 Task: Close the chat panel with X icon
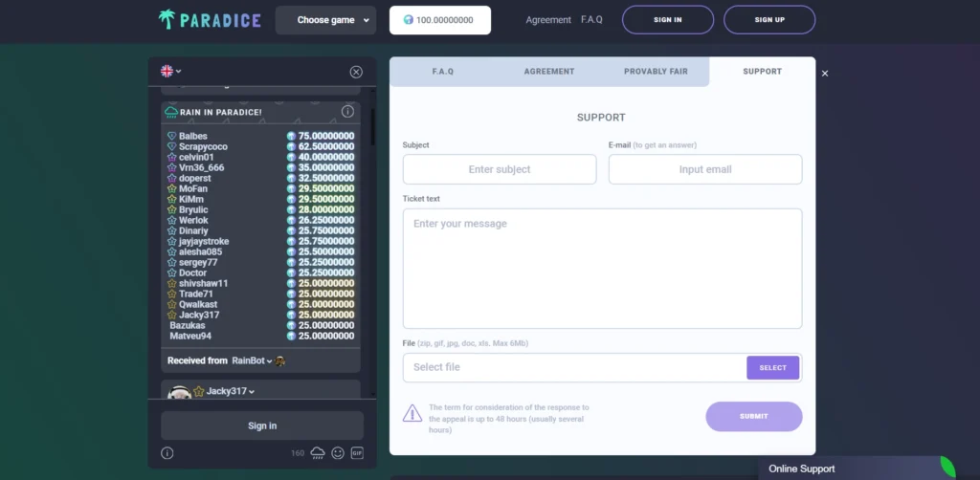356,72
